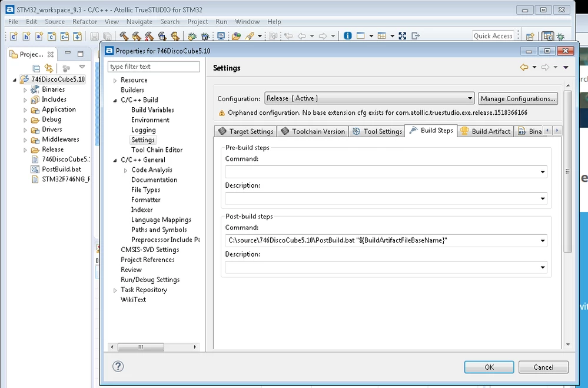Click the maximize arrows icon in toolbar

pyautogui.click(x=403, y=36)
